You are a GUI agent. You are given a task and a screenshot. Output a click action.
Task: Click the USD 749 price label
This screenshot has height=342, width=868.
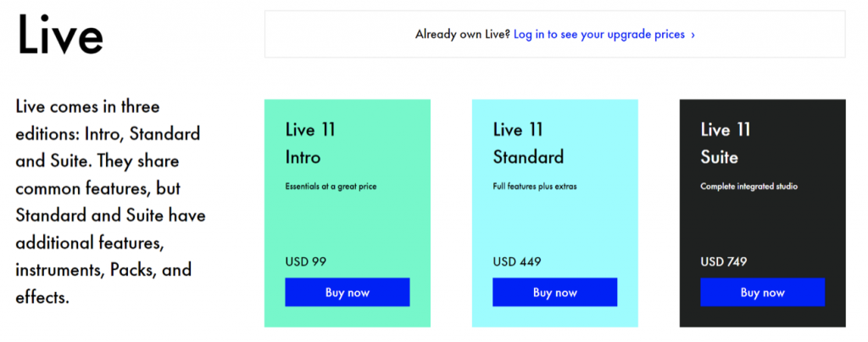pyautogui.click(x=724, y=261)
